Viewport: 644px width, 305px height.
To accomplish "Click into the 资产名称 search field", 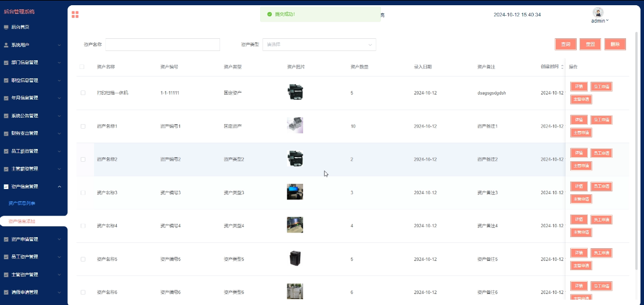I will pos(163,45).
